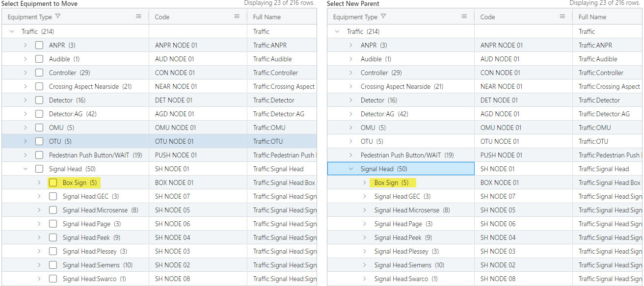Screen dimensions: 644x286
Task: Click filter icon on left Equipment Type header
Action: pos(58,17)
